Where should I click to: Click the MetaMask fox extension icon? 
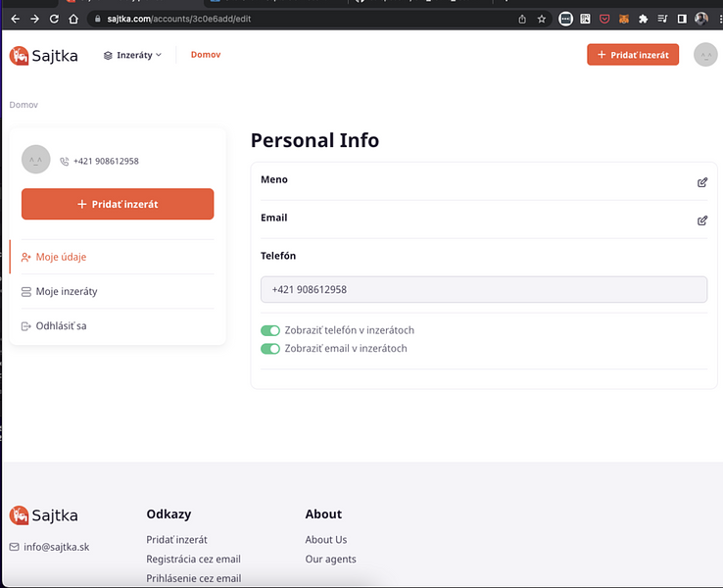[623, 19]
